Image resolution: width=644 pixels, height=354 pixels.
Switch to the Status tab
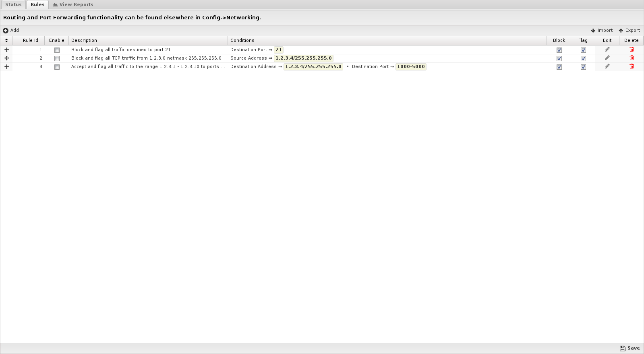pyautogui.click(x=13, y=4)
